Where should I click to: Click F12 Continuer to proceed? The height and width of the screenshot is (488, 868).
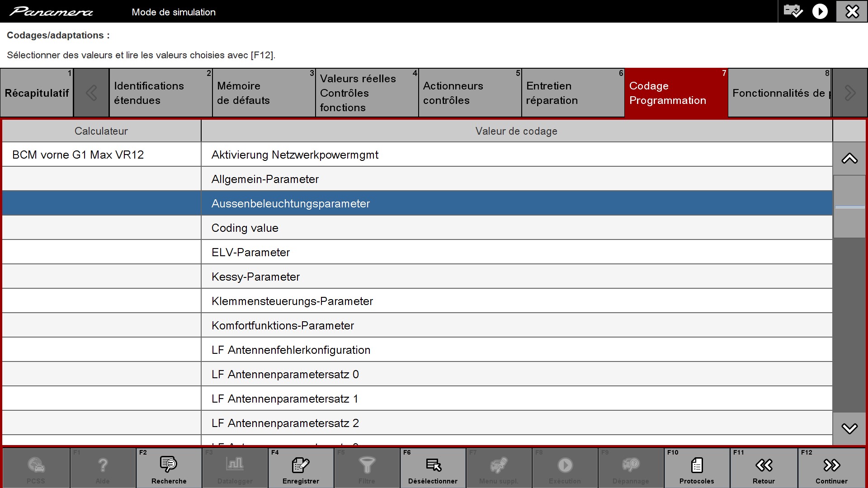click(x=831, y=468)
